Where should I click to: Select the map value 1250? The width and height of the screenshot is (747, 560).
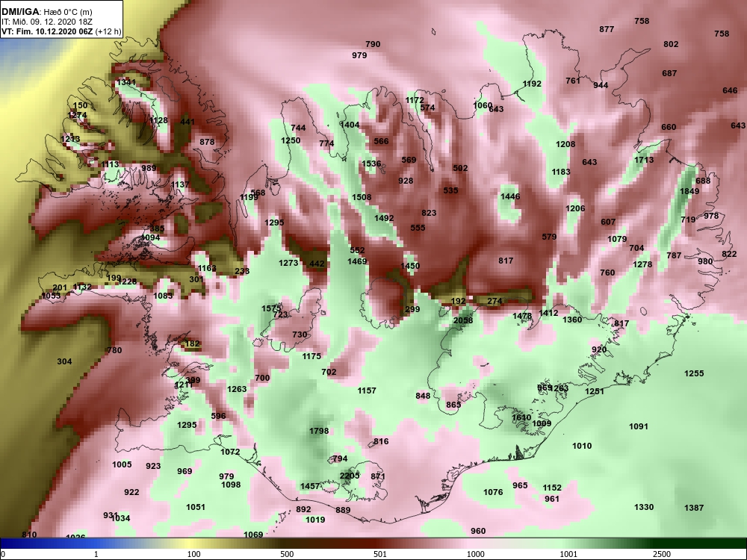[291, 140]
